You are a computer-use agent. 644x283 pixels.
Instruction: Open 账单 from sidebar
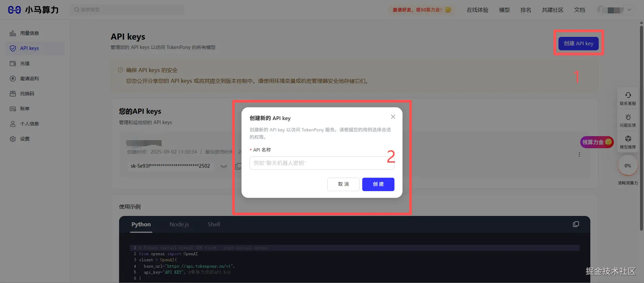(35, 109)
